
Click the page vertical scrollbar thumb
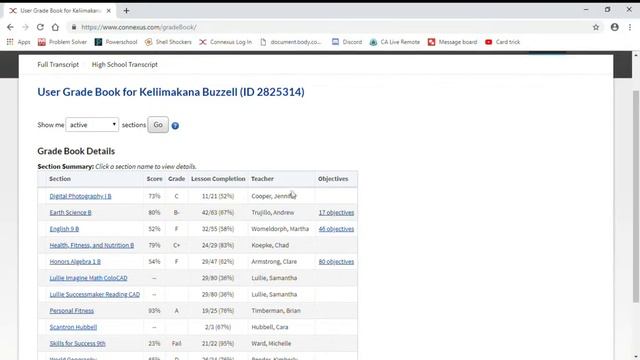636,196
